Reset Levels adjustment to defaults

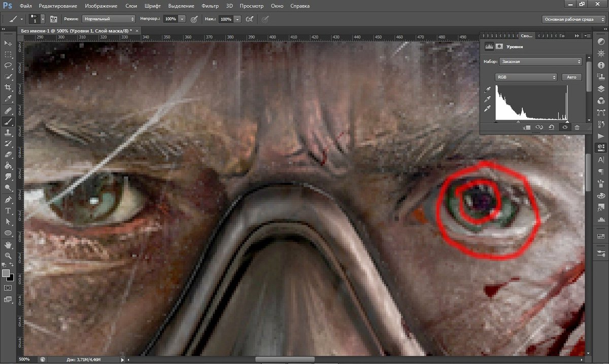[552, 128]
